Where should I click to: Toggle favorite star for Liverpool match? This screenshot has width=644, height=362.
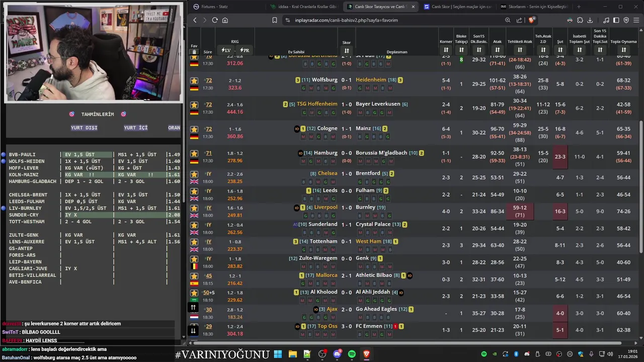coord(194,208)
